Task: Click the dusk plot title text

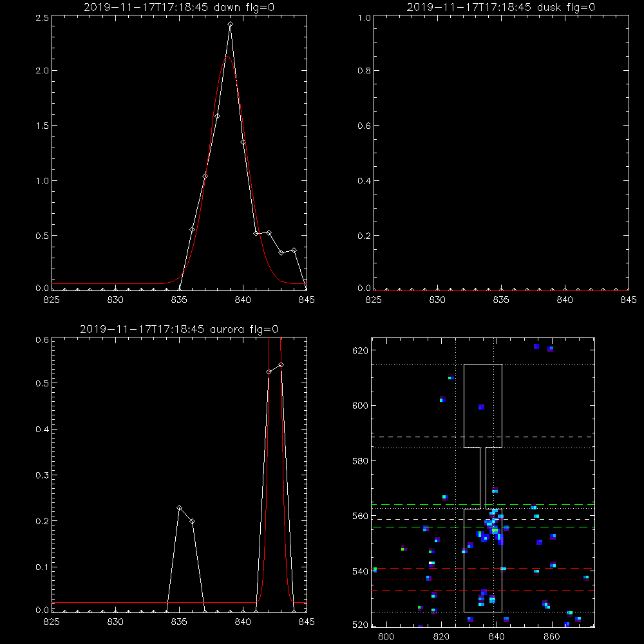Action: [500, 7]
